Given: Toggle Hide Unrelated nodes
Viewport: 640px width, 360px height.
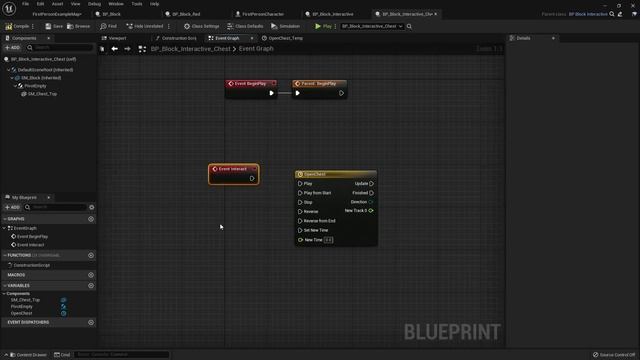Looking at the screenshot, I should 144,26.
